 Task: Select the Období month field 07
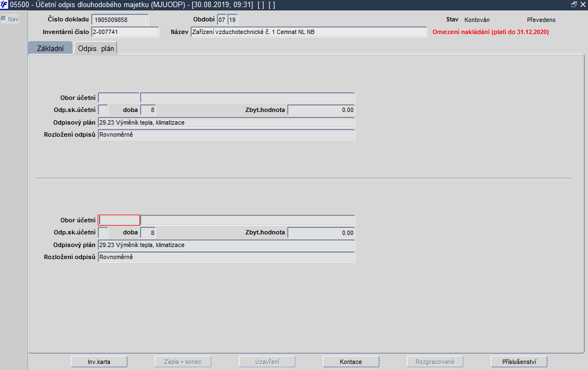click(x=222, y=20)
